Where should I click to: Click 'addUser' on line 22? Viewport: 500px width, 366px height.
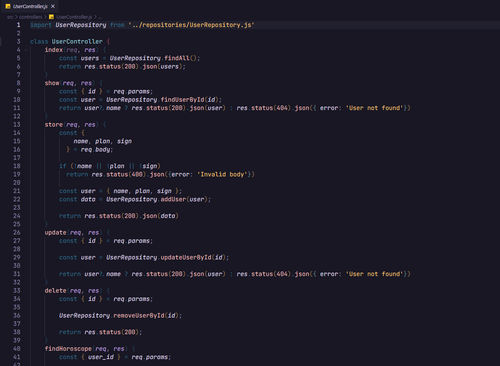tap(173, 199)
